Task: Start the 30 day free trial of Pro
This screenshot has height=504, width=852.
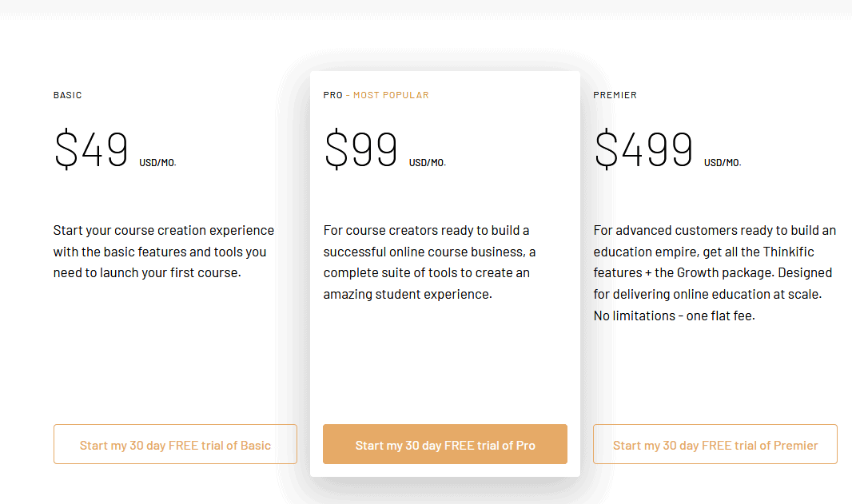Action: (445, 444)
